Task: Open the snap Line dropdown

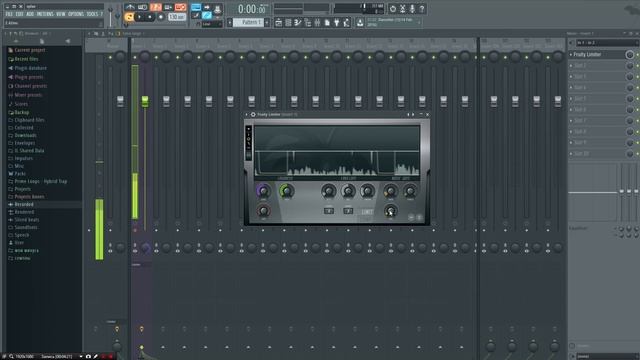Action: tap(212, 24)
